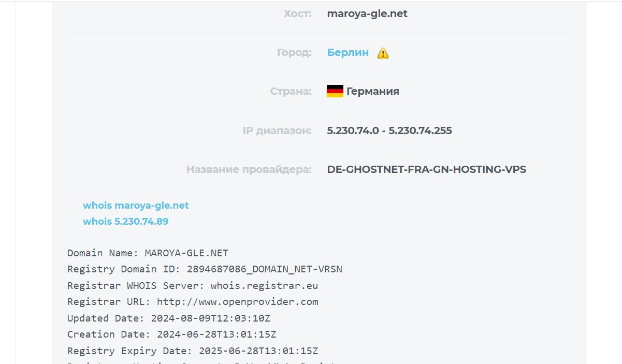The width and height of the screenshot is (622, 364).
Task: Click the country name Германия
Action: 372,92
